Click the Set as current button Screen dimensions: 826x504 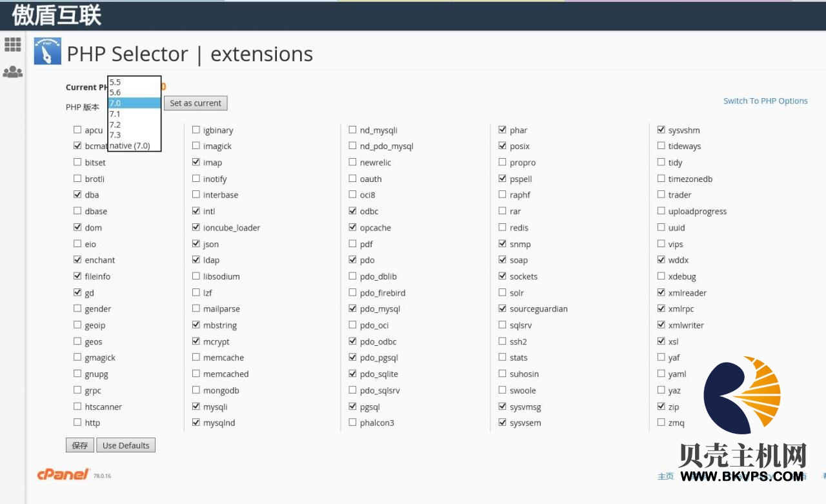tap(196, 103)
